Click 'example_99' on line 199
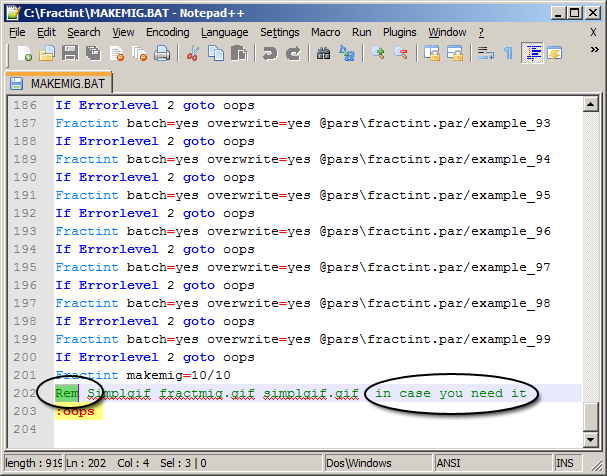The image size is (607, 476). click(511, 339)
